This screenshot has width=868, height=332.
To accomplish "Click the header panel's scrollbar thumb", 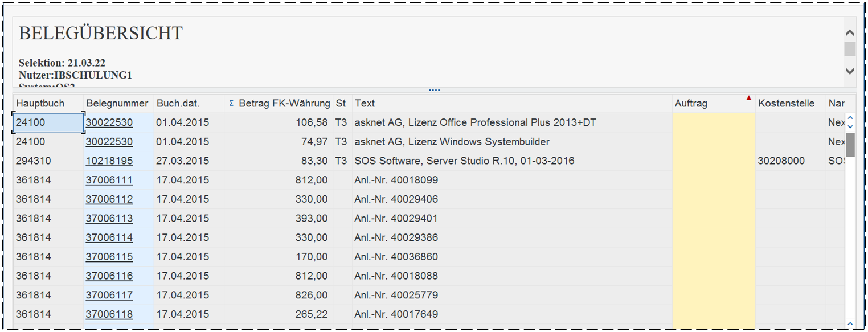I will [x=850, y=49].
